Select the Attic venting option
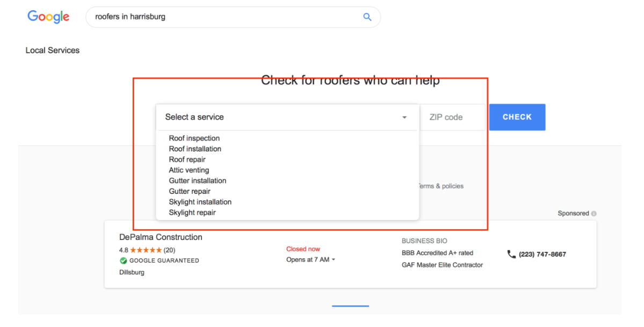The width and height of the screenshot is (644, 327). click(189, 170)
